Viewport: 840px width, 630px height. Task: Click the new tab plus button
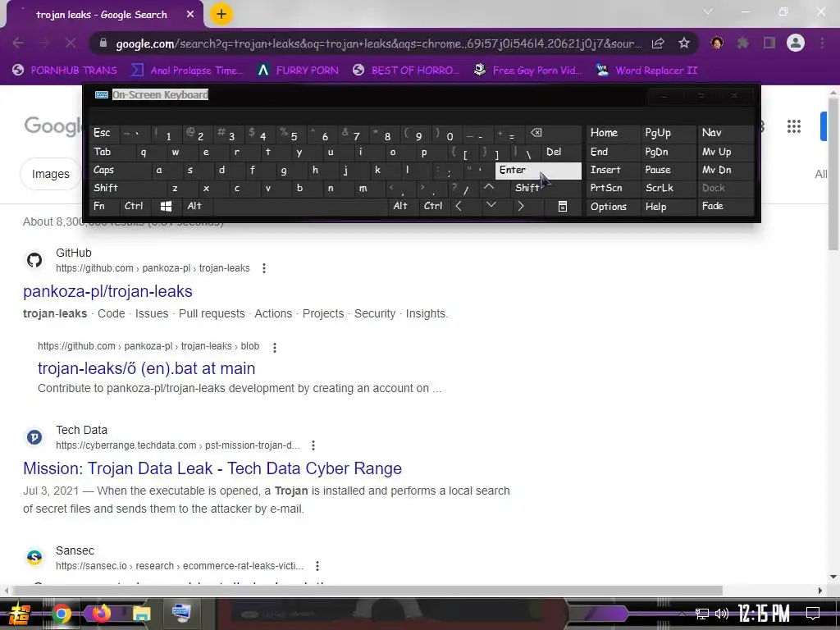(221, 15)
